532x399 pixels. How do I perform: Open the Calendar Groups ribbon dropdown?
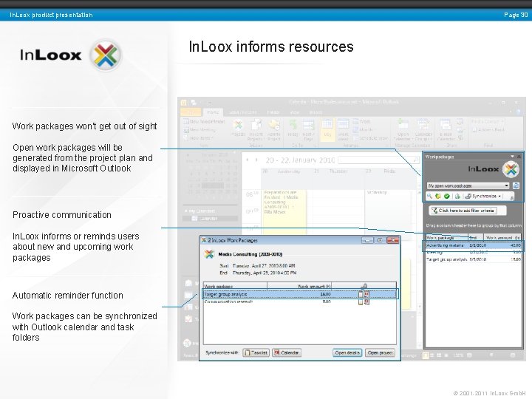[x=423, y=129]
